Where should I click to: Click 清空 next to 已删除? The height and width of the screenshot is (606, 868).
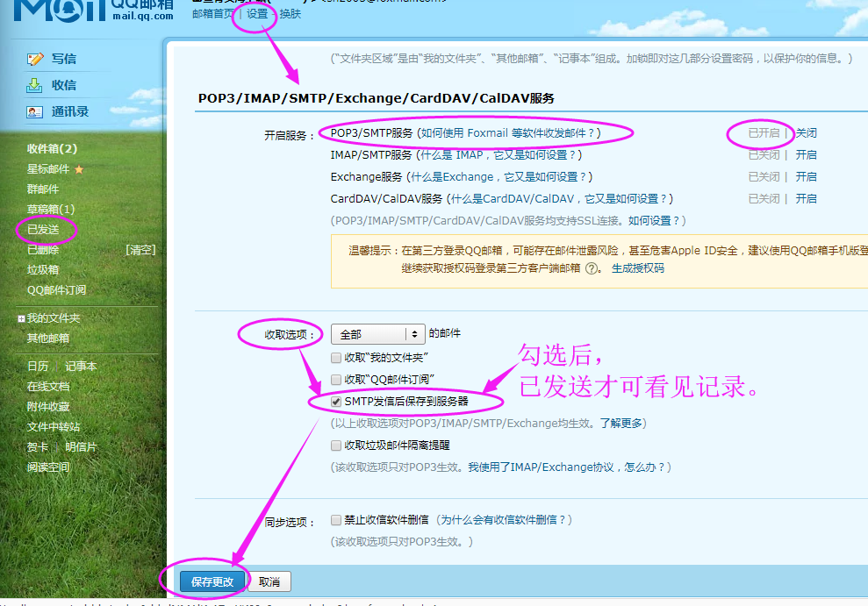point(140,250)
